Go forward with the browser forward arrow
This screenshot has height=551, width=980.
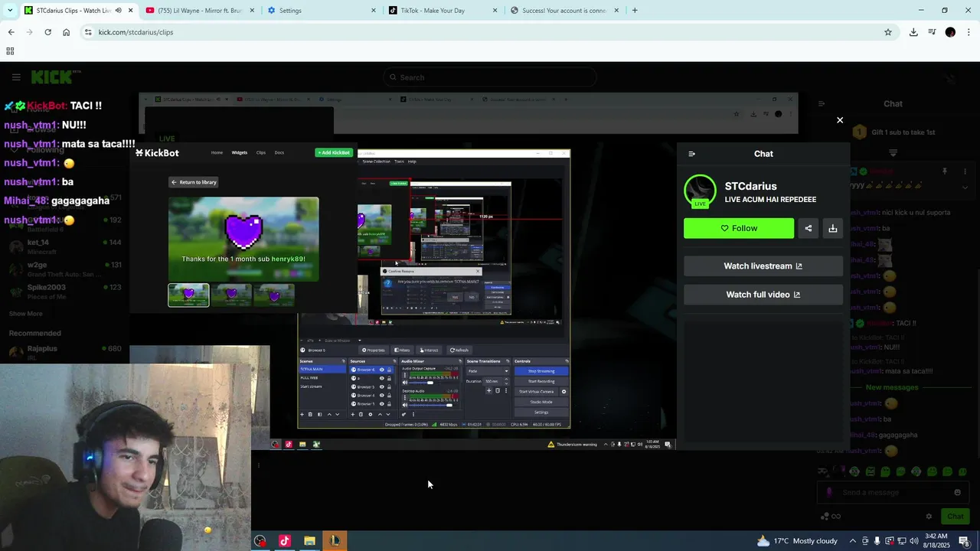(29, 32)
